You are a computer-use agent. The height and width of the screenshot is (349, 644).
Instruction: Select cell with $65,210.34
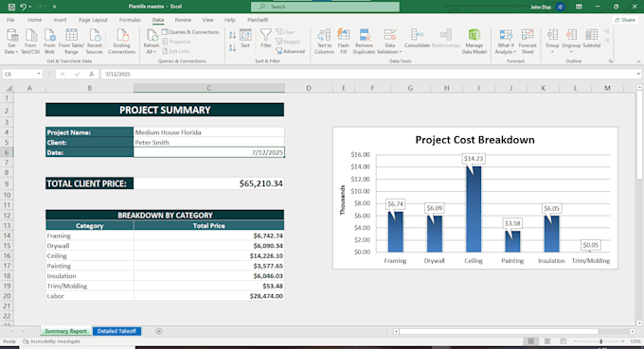208,183
